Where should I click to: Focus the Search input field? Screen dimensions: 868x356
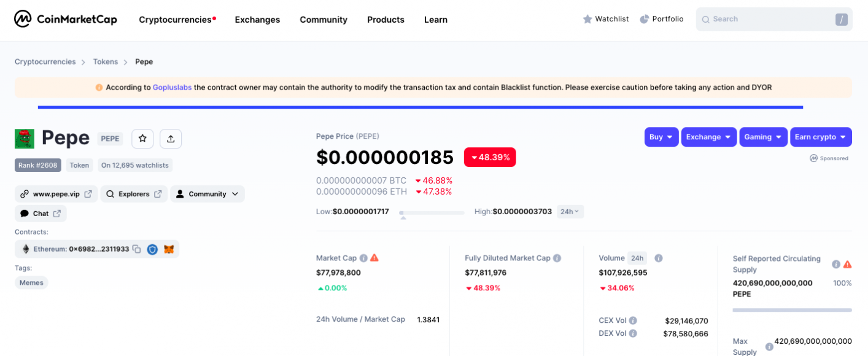774,20
